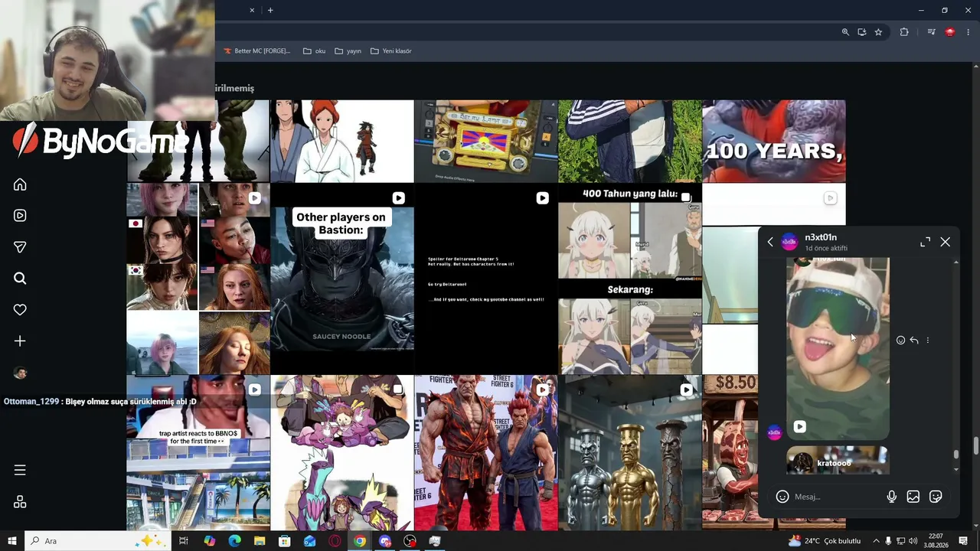
Task: Open the '100 YEARS' post thumbnail
Action: (x=774, y=141)
